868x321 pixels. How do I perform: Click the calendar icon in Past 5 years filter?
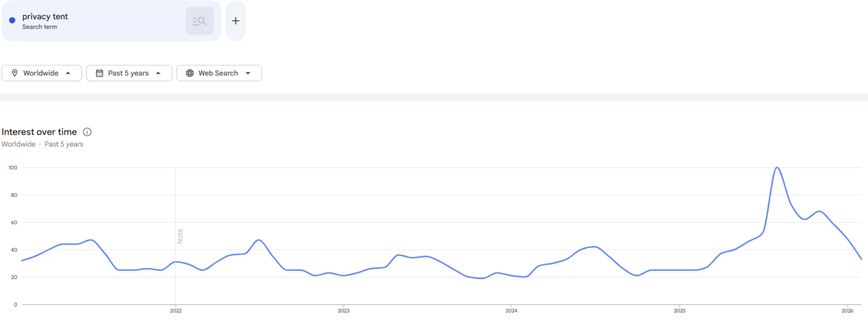(99, 73)
